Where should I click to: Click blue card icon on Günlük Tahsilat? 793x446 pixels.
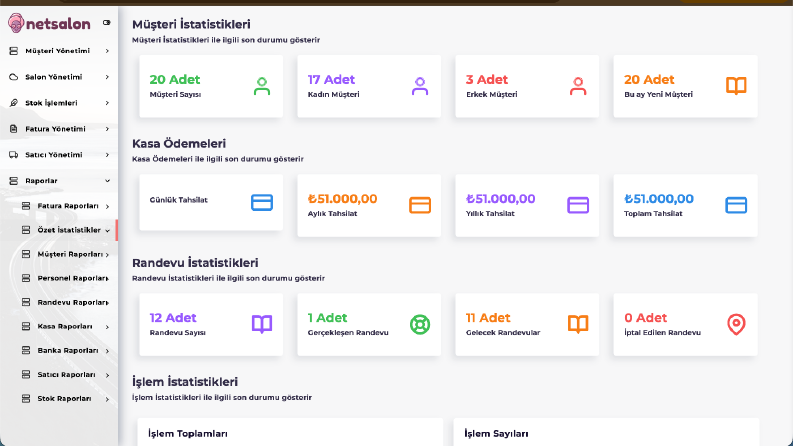262,202
